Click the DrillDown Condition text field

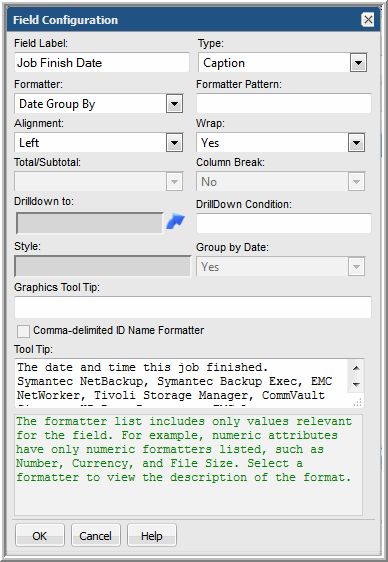[x=284, y=223]
